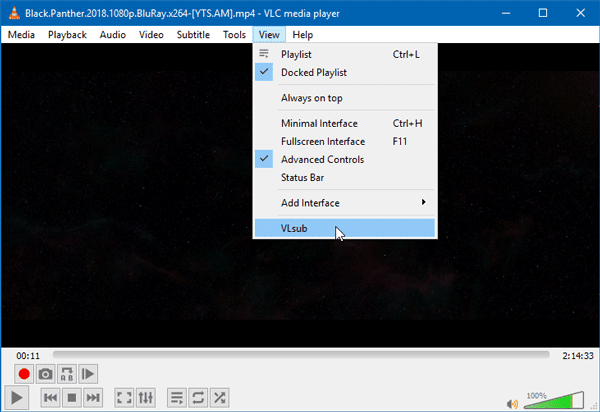Screen dimensions: 600x412
Task: Expand the Add Interface submenu
Action: (x=345, y=203)
